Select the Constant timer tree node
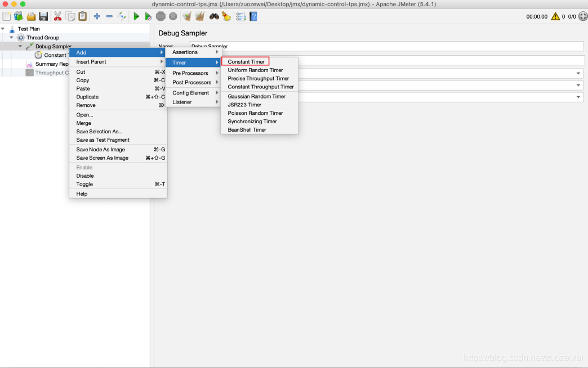The width and height of the screenshot is (588, 368). point(56,55)
